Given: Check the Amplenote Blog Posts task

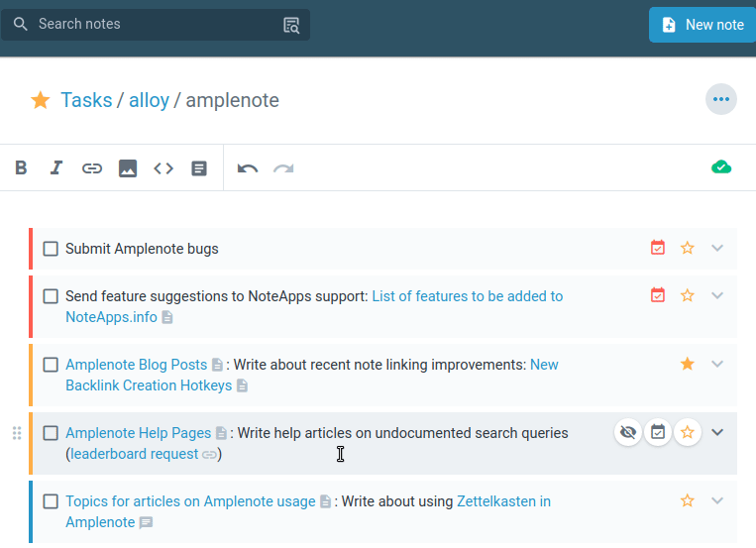Looking at the screenshot, I should click(51, 365).
